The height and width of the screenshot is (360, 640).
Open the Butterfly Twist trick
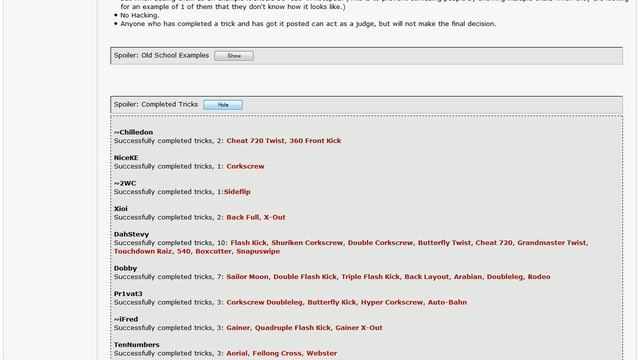[444, 243]
